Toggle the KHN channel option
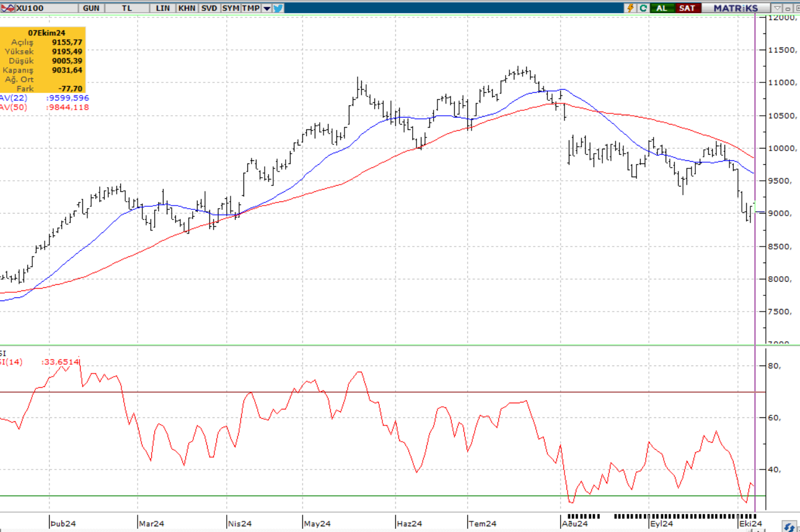Image resolution: width=800 pixels, height=532 pixels. pos(187,8)
